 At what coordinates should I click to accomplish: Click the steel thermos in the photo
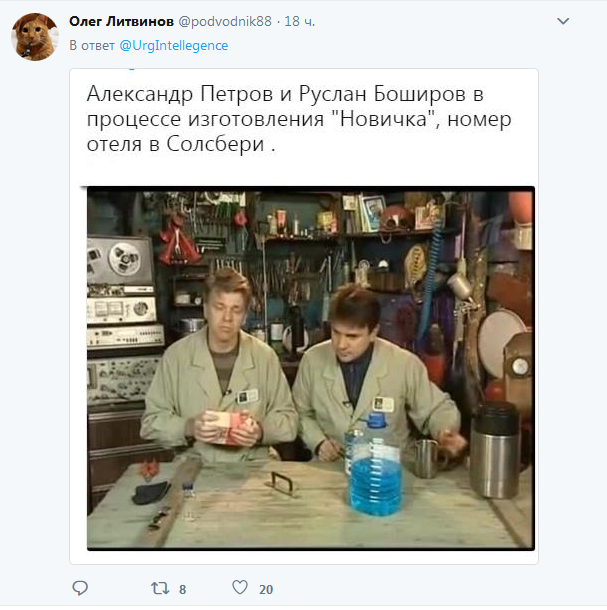click(495, 450)
